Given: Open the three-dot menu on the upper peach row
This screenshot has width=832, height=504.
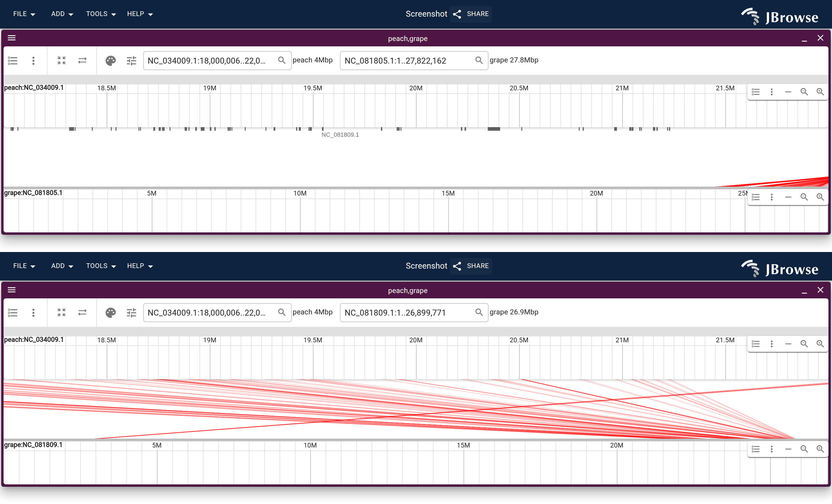Looking at the screenshot, I should point(772,92).
